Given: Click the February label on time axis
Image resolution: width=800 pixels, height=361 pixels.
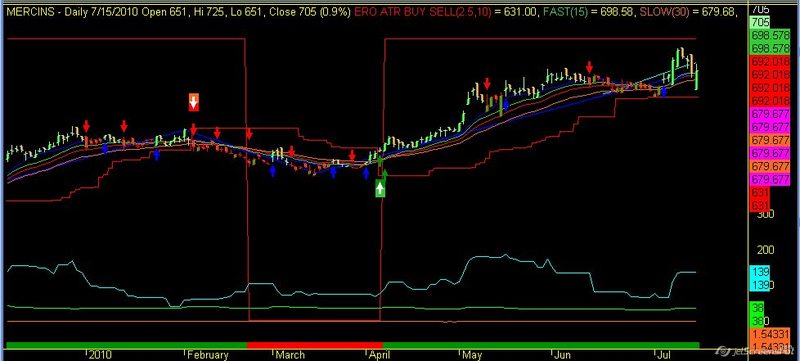Looking at the screenshot, I should point(208,355).
